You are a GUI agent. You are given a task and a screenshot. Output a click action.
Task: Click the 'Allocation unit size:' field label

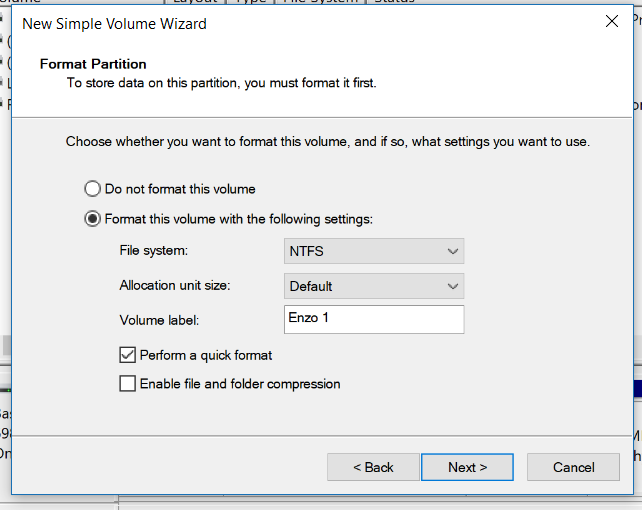174,285
